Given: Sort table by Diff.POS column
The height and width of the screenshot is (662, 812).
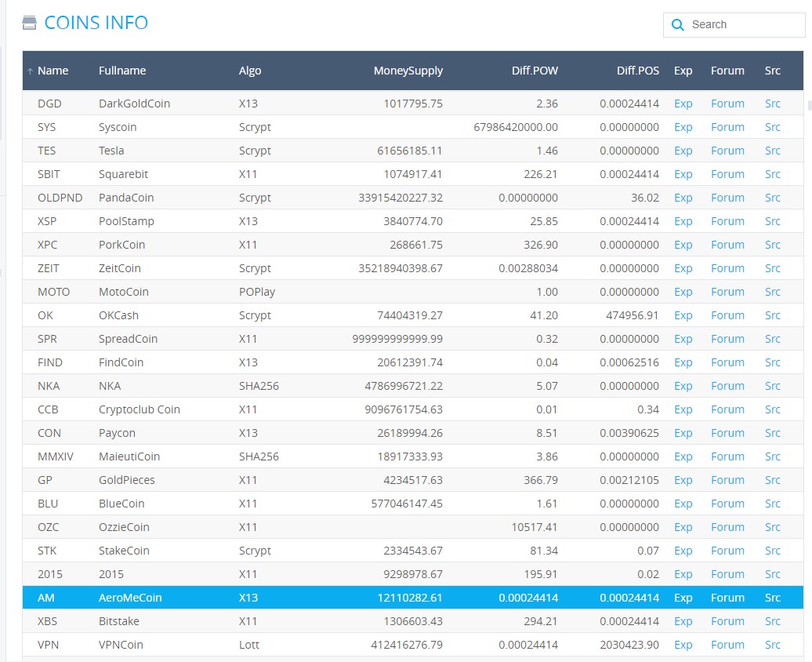Looking at the screenshot, I should 637,71.
